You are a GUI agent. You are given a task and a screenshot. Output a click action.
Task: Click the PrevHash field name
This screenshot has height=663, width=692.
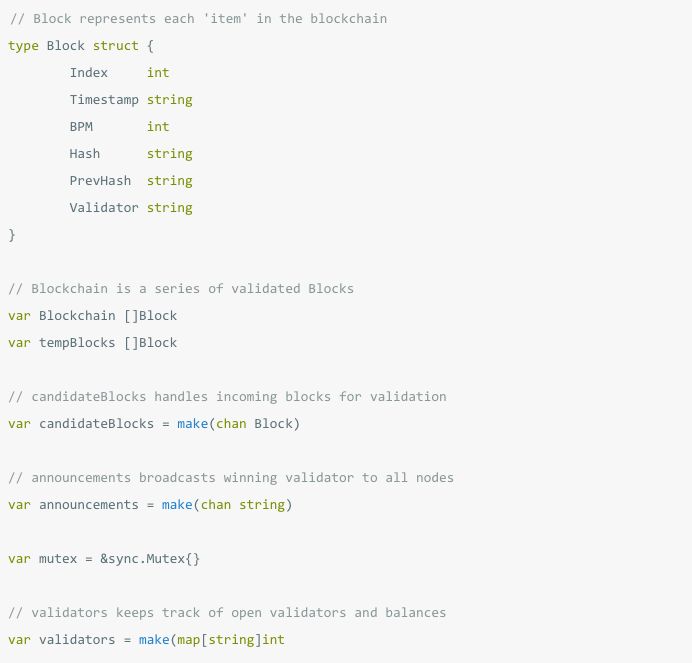coord(100,181)
